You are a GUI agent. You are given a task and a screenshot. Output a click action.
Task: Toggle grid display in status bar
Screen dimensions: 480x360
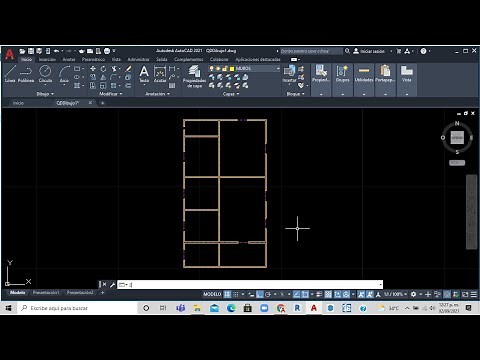[x=227, y=294]
